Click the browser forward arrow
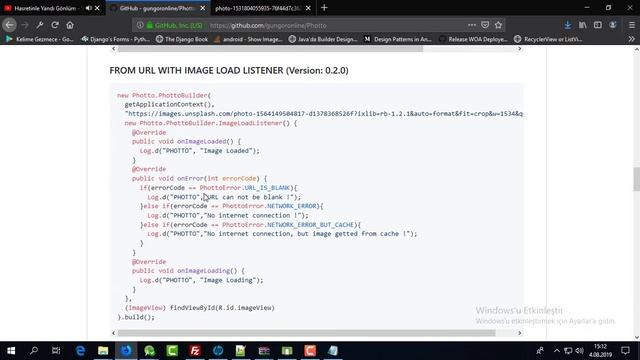Screen dimensions: 640x360 tap(25, 25)
